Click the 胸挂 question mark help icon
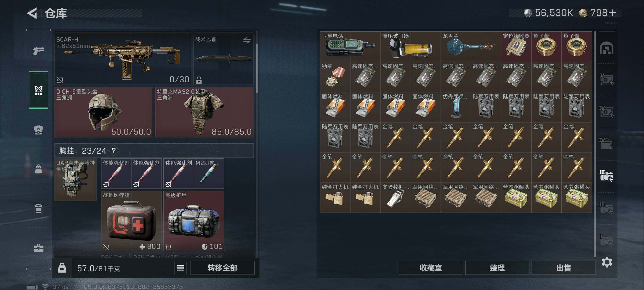 coord(114,151)
